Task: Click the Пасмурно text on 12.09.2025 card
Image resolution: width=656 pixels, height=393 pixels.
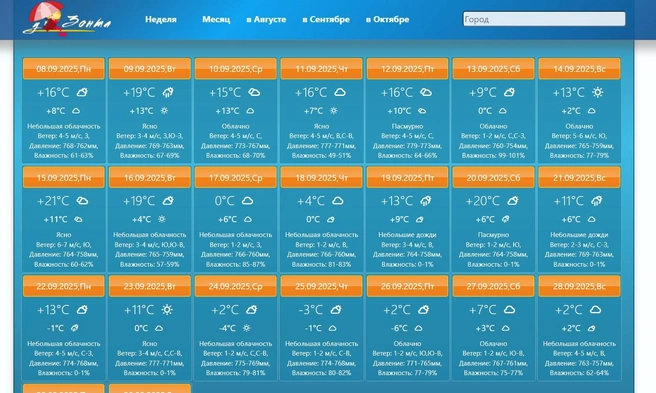Action: pos(407,126)
